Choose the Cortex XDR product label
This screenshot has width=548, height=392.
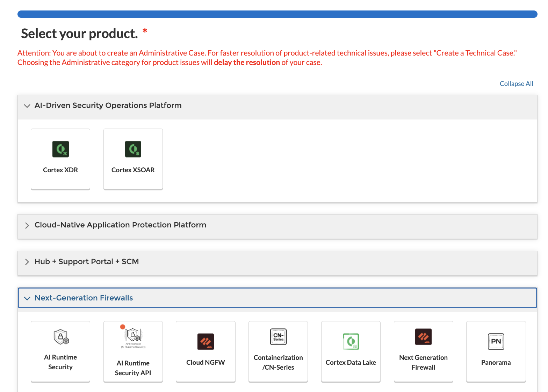click(60, 170)
